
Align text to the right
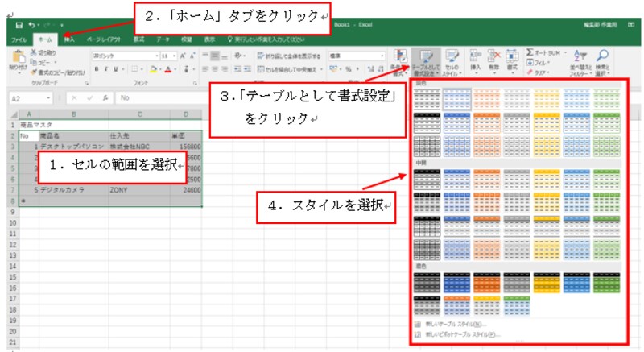click(225, 69)
